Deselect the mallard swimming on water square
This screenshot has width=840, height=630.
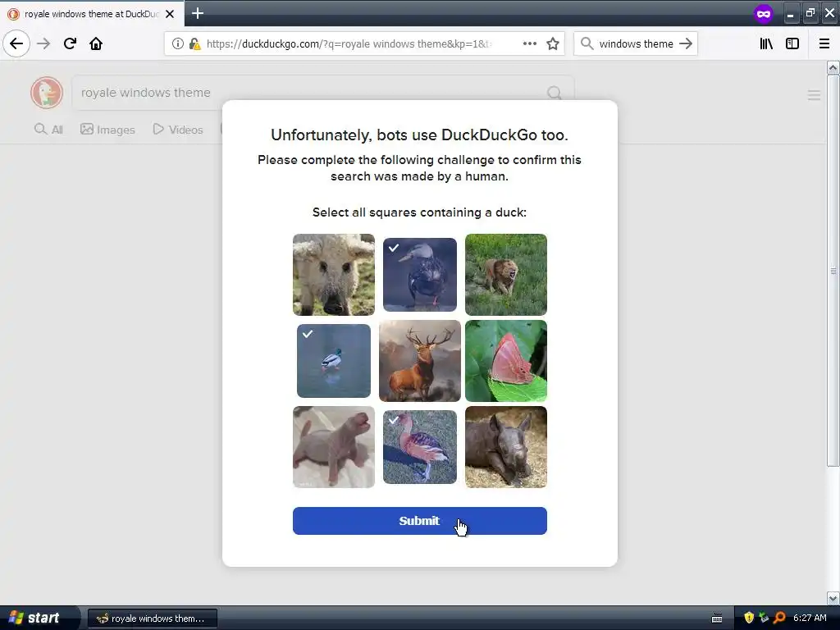pos(334,361)
